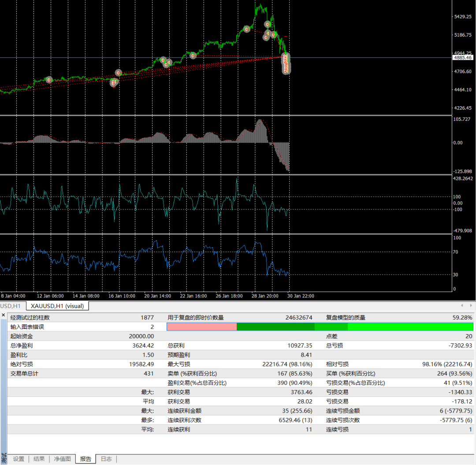Click the 70 level label on RSI scale
Viewport: 476px width, 465px height.
pos(455,252)
